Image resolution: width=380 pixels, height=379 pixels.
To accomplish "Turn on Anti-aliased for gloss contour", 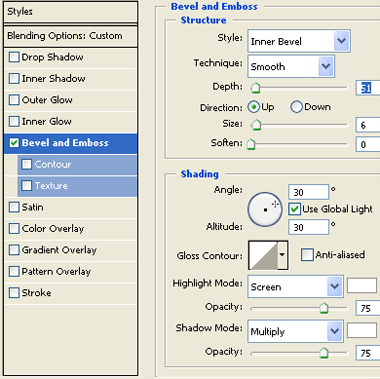I will tap(307, 255).
